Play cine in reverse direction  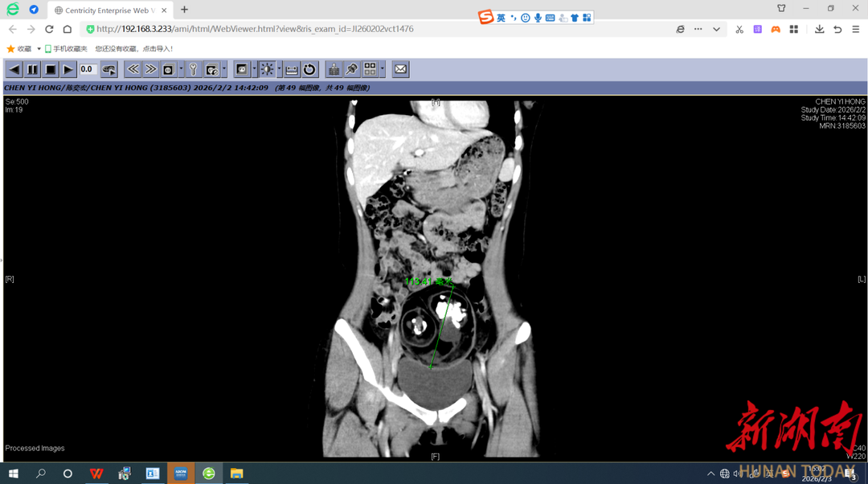[14, 70]
